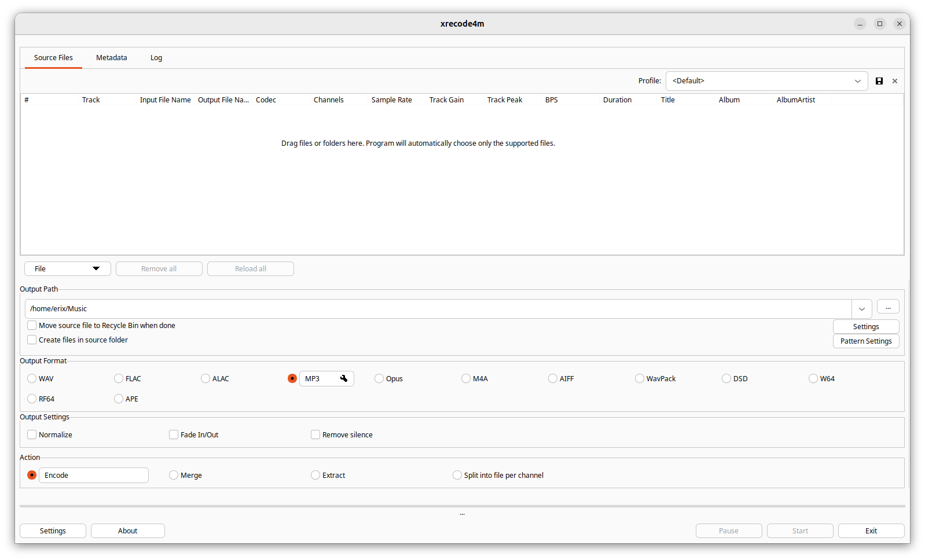Close the xrecode4m window
925x560 pixels.
pos(900,24)
